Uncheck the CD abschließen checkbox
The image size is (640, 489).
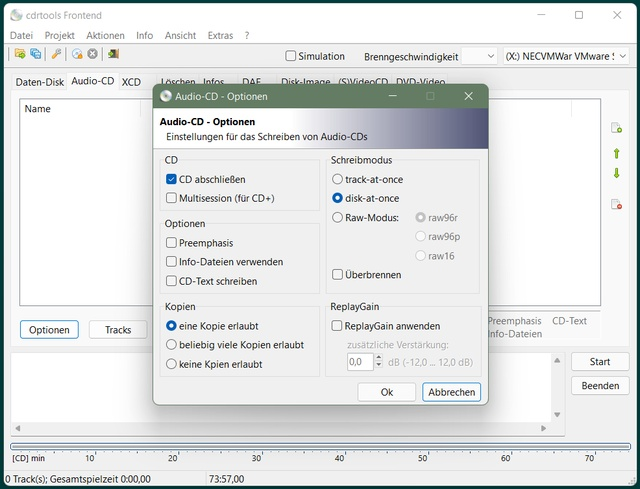pos(172,179)
